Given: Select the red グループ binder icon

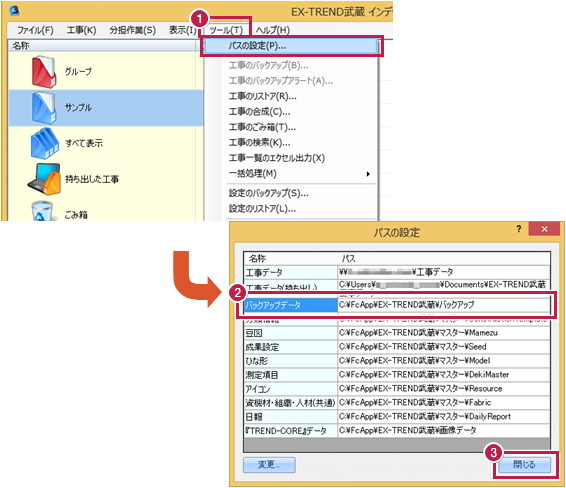Looking at the screenshot, I should tap(44, 72).
